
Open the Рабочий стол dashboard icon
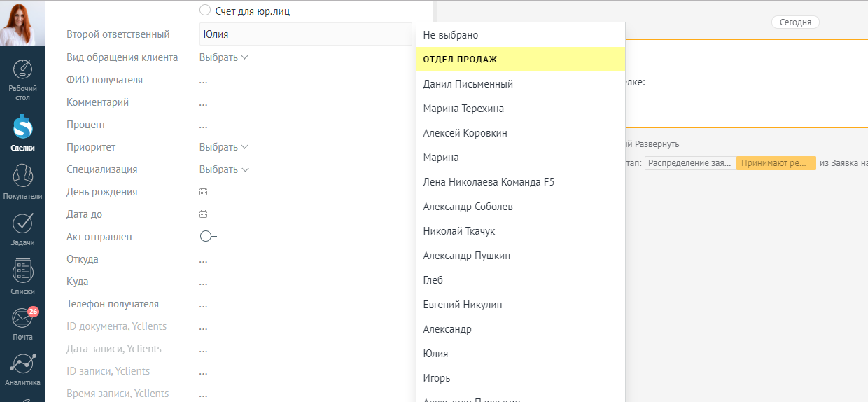tap(22, 71)
